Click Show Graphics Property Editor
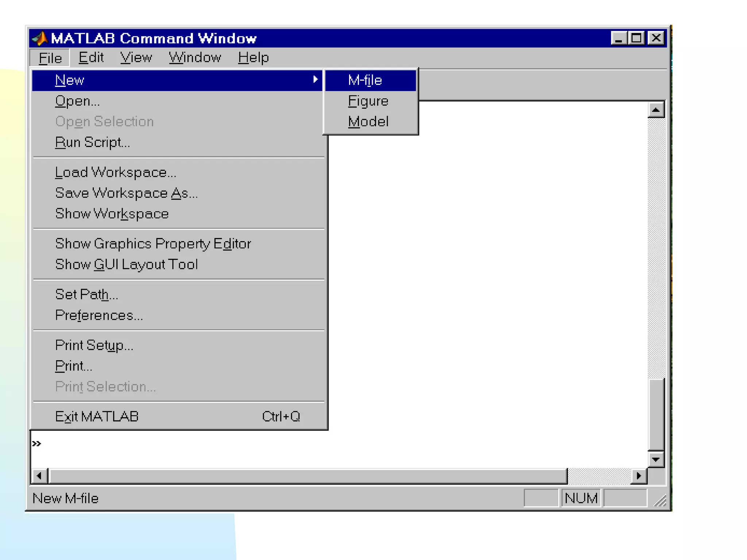 [153, 244]
